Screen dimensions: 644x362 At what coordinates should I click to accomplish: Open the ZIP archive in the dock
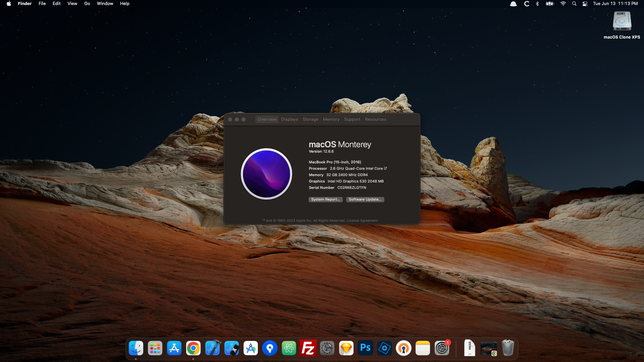[x=470, y=348]
